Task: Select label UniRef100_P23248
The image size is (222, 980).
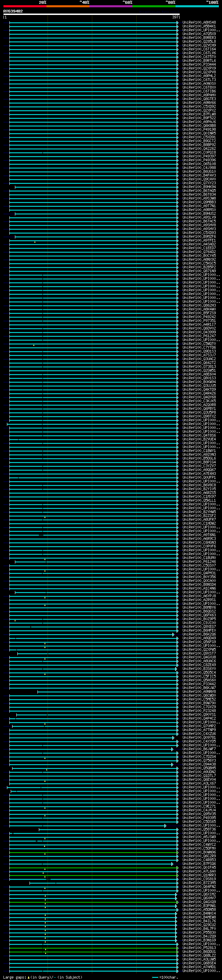Action: 199,711
